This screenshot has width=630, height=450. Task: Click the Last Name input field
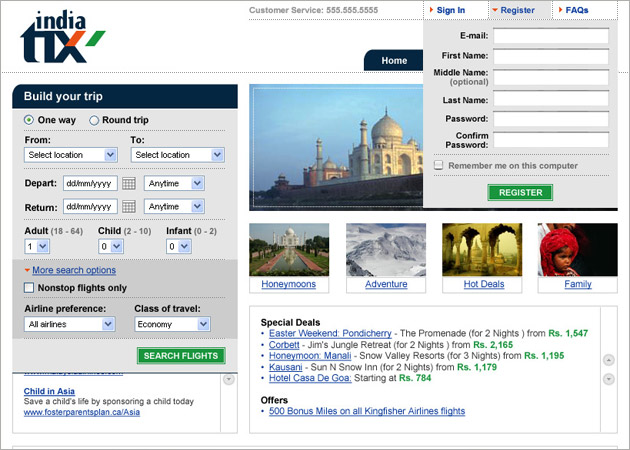[551, 98]
